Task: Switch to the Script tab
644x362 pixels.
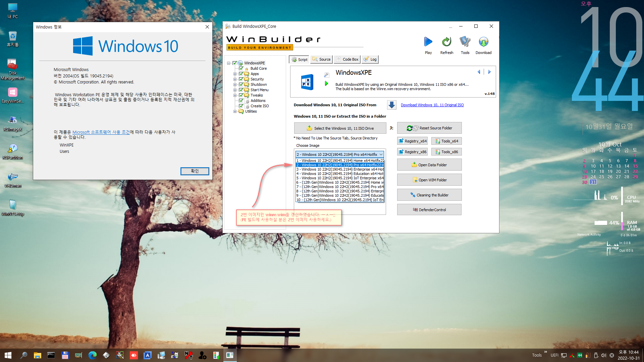Action: [x=299, y=59]
